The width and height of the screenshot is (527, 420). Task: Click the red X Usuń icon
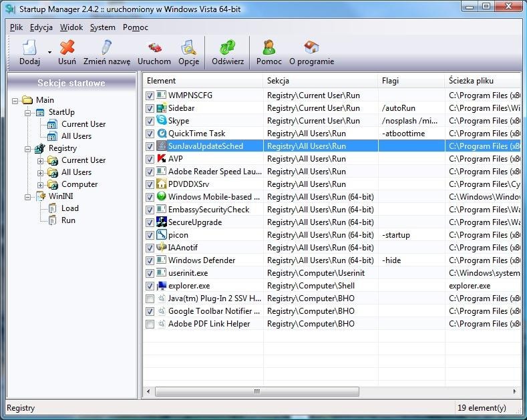67,48
